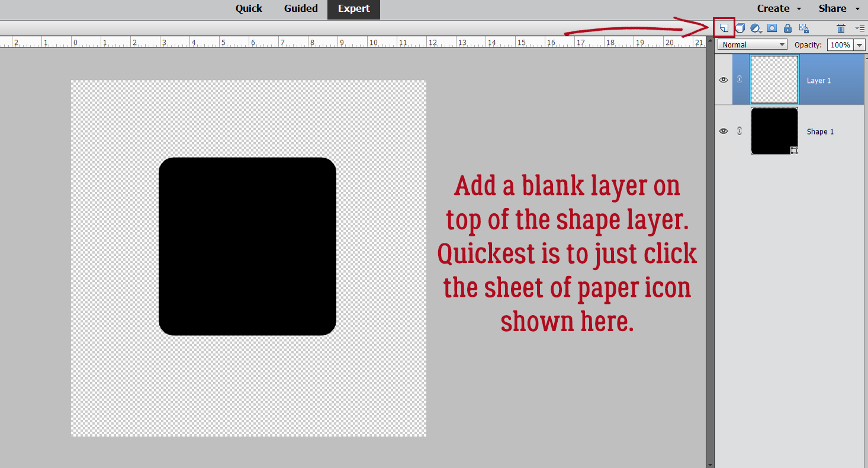
Task: Select the Layer 1 thumbnail
Action: [x=774, y=80]
